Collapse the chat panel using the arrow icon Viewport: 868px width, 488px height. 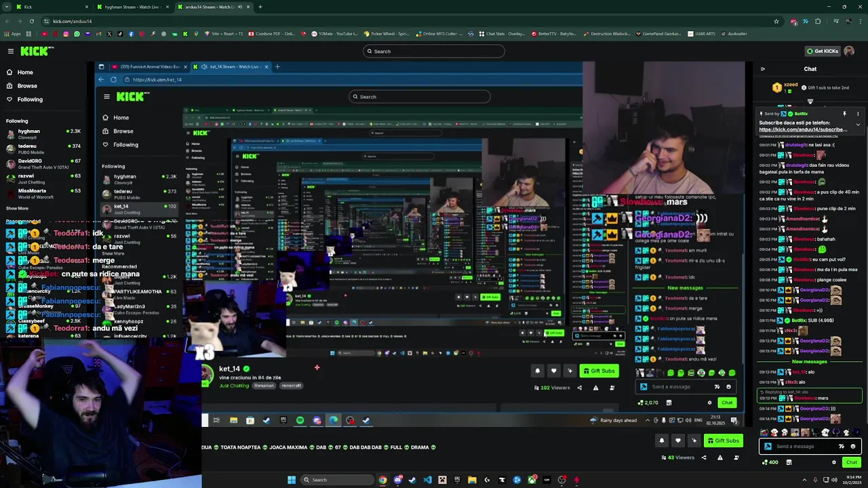(763, 68)
